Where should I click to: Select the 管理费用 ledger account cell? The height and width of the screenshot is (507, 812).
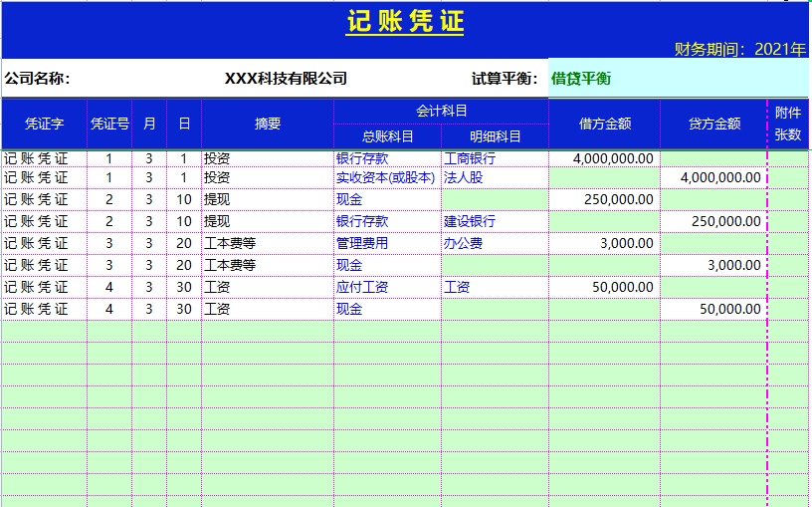tap(387, 243)
